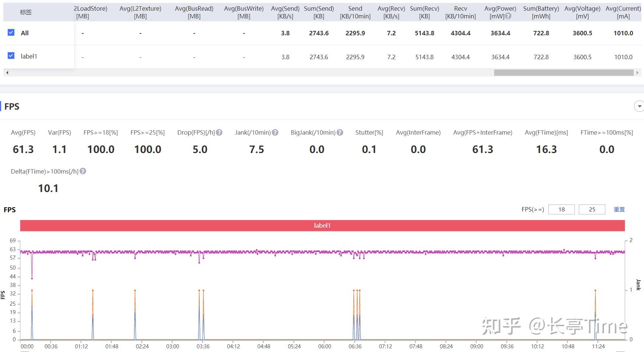Open help icon beside Drop(FPS)[/h]

pyautogui.click(x=219, y=132)
